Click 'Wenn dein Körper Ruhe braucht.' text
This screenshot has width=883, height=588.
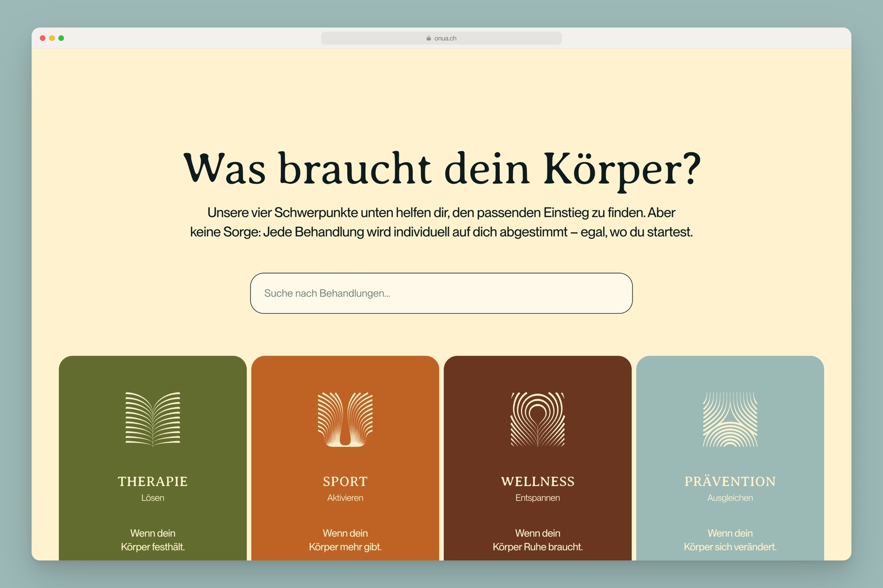[x=538, y=540]
